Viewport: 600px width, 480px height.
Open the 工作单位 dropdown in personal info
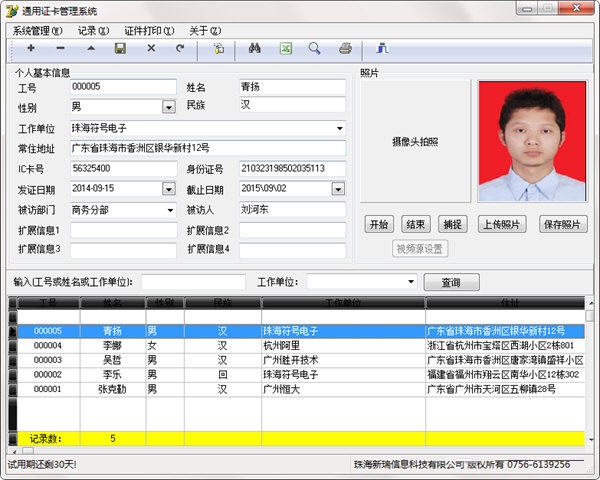click(x=339, y=128)
